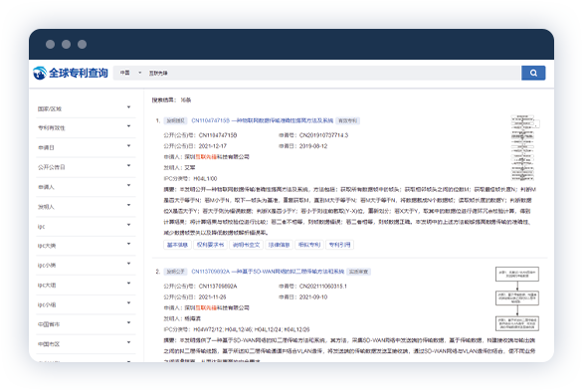Expand the 申请人 filter section

point(87,187)
